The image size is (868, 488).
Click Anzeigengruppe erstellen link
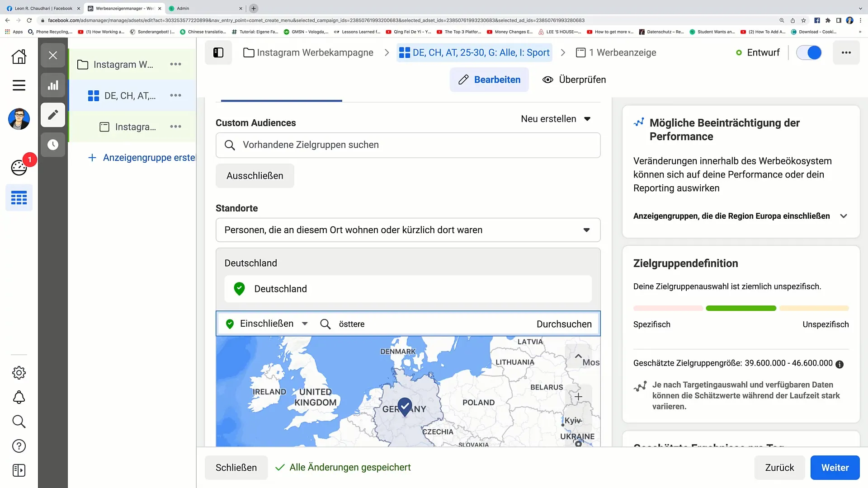click(142, 157)
